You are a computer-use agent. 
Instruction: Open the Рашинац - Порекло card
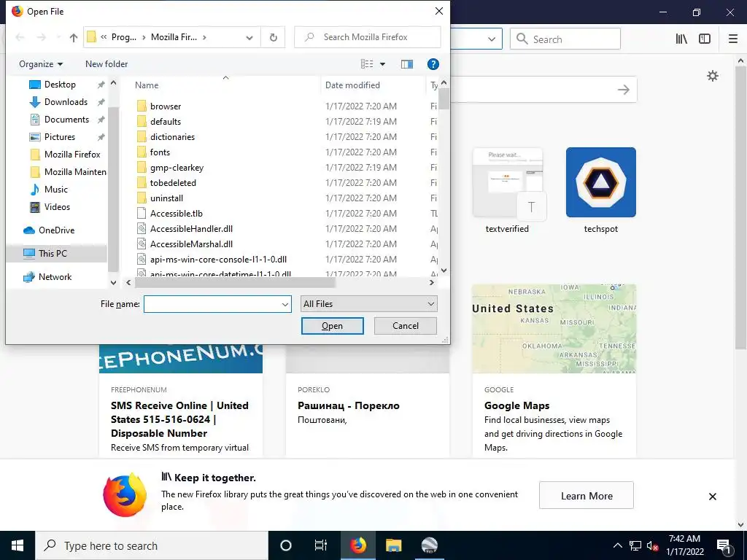click(368, 401)
